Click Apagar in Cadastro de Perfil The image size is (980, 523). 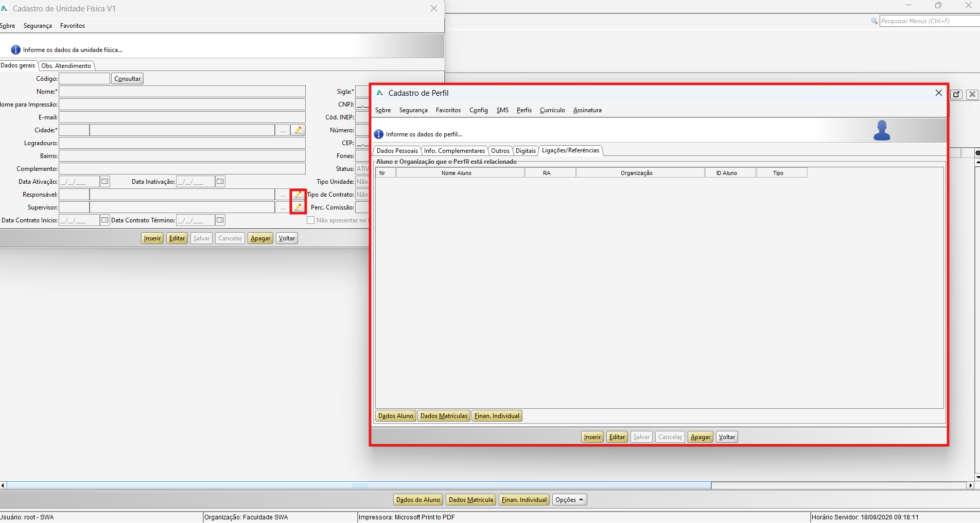(x=701, y=437)
